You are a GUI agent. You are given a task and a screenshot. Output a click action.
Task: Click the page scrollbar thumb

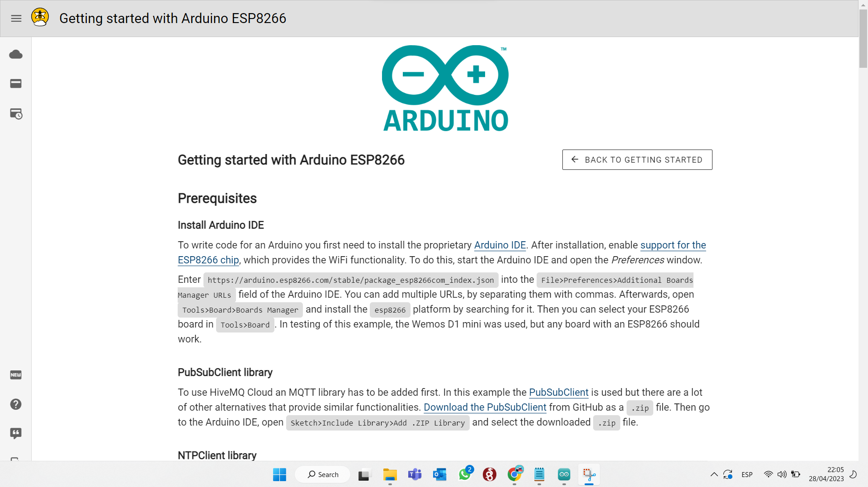(863, 38)
